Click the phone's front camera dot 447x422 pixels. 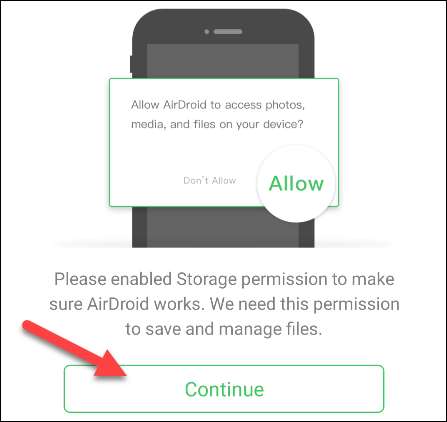click(x=207, y=32)
